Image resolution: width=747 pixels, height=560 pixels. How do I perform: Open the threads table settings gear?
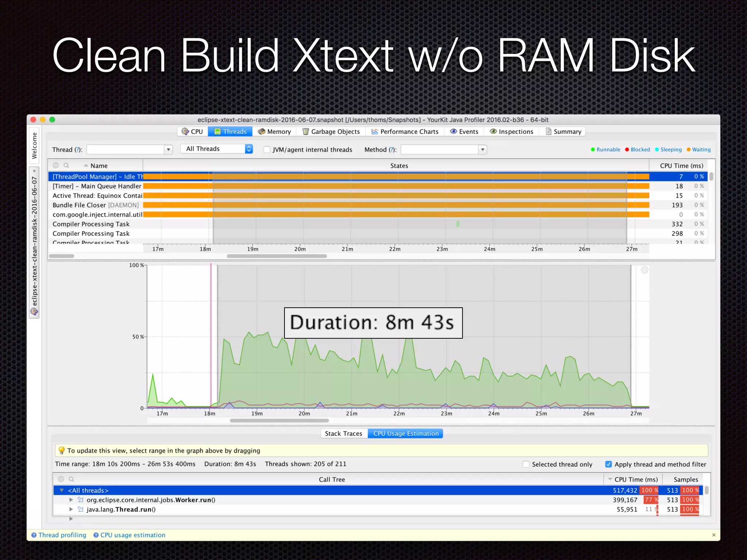coord(56,166)
